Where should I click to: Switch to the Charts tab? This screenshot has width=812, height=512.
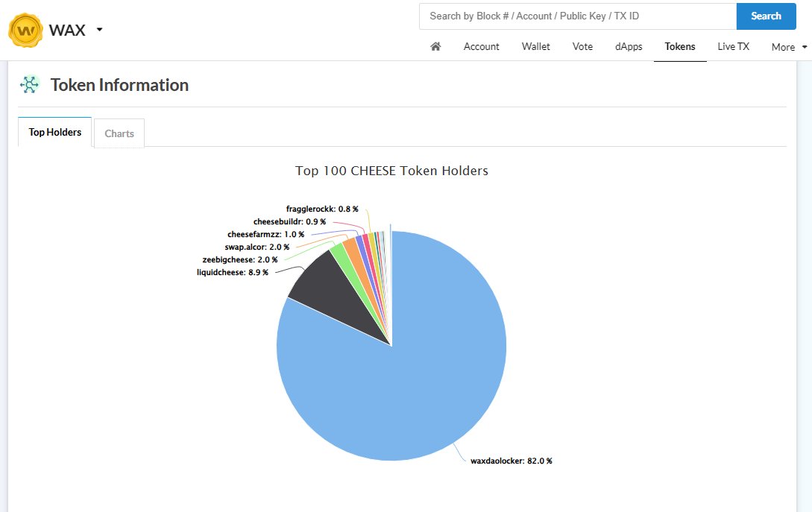[119, 133]
